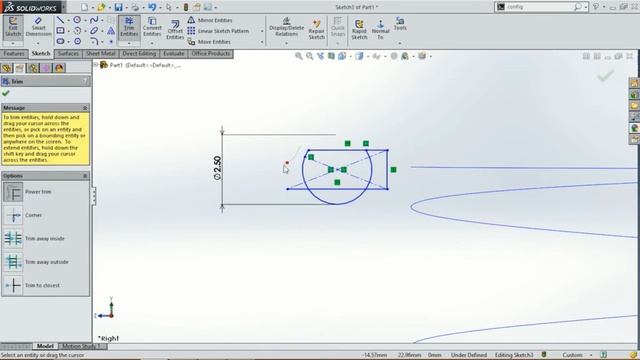Click the 2.50 diameter dimension text
The image size is (640, 360).
(x=217, y=168)
